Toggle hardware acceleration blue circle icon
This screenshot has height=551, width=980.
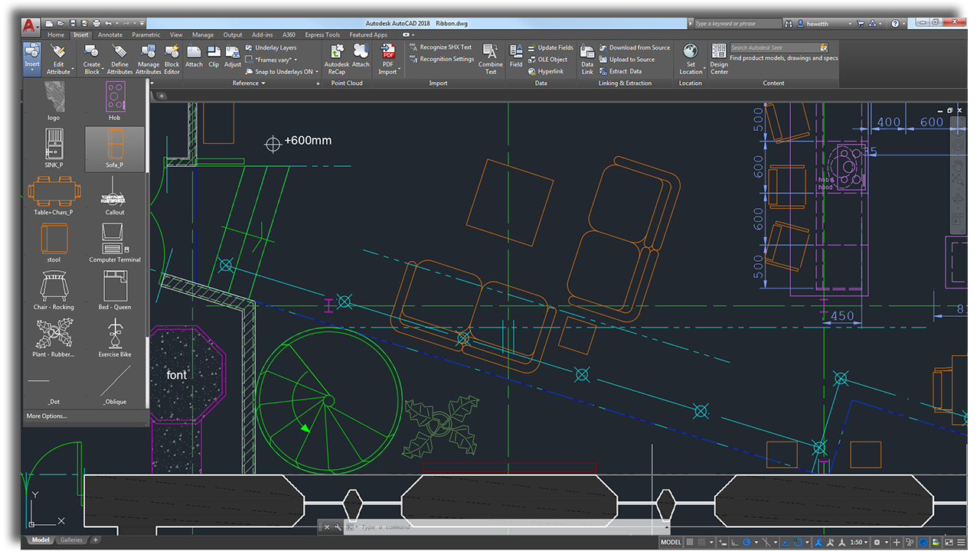(x=923, y=543)
